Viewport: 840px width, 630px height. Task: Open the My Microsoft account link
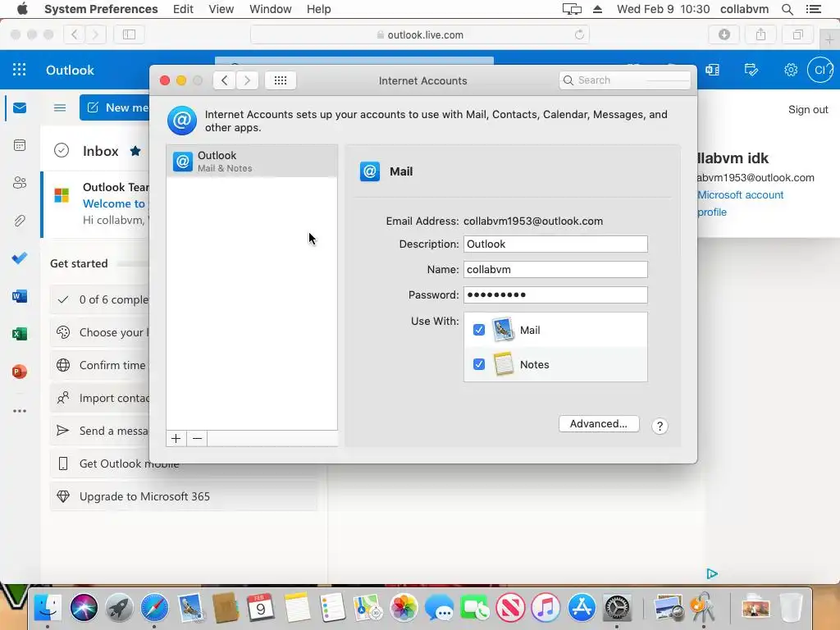coord(740,195)
